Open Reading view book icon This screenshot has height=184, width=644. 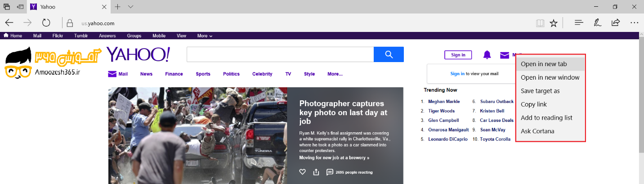tap(540, 23)
